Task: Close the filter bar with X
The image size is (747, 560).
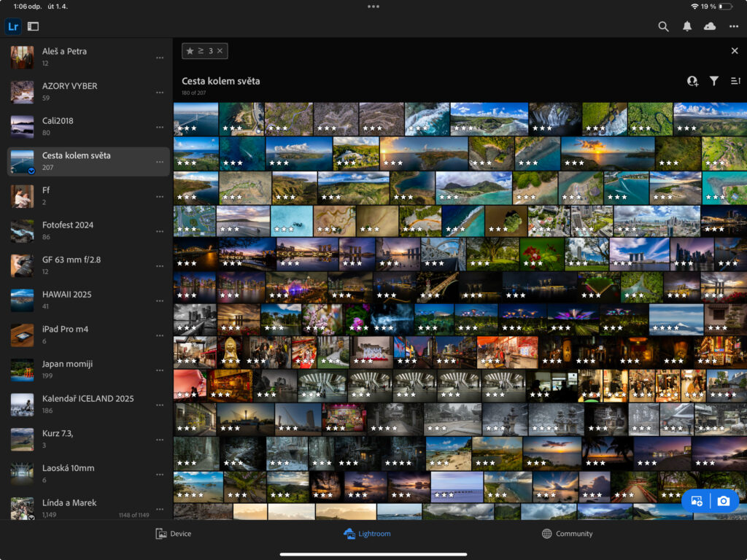Action: point(735,51)
